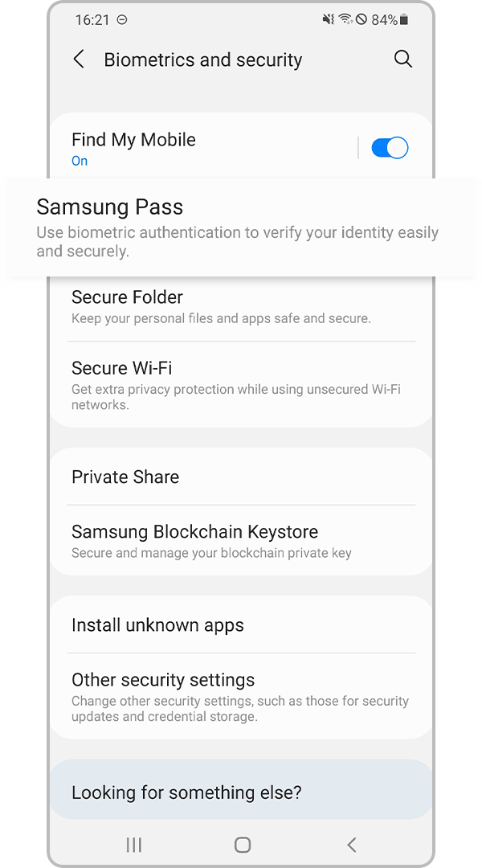Tap the On label under Find My Mobile
Viewport: 482px width, 868px height.
pos(79,161)
